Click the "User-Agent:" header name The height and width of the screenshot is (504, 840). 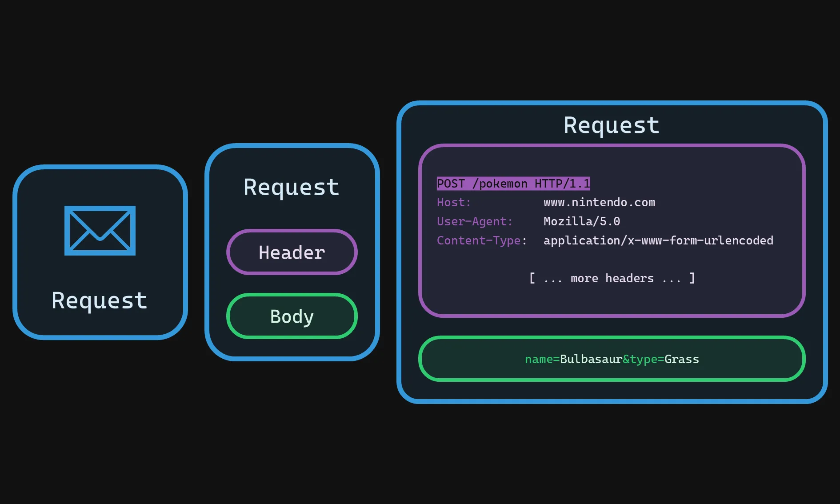(x=475, y=221)
